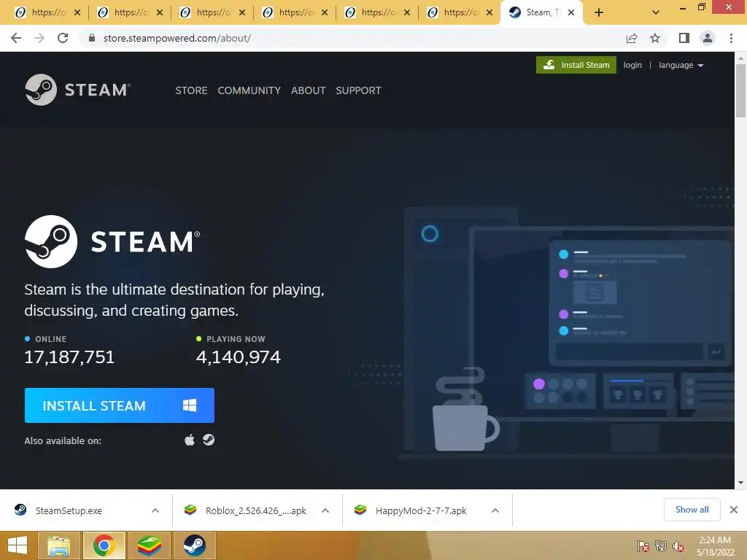This screenshot has height=560, width=747.
Task: Click the network tray icon
Action: tap(661, 546)
